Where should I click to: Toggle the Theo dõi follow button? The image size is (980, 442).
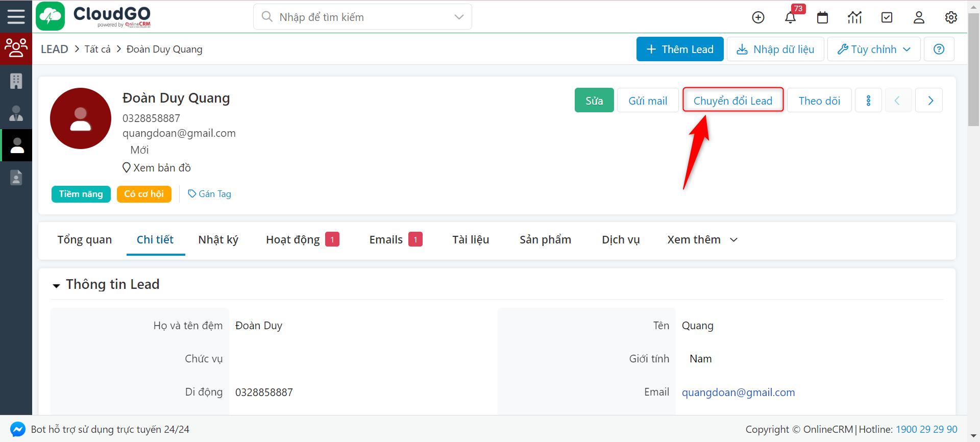[x=819, y=101]
